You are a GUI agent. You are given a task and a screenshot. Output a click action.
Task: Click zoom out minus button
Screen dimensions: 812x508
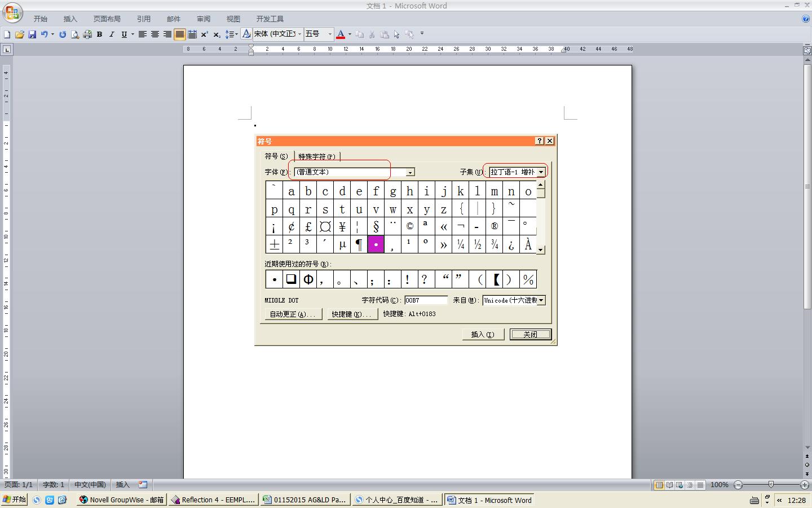738,485
